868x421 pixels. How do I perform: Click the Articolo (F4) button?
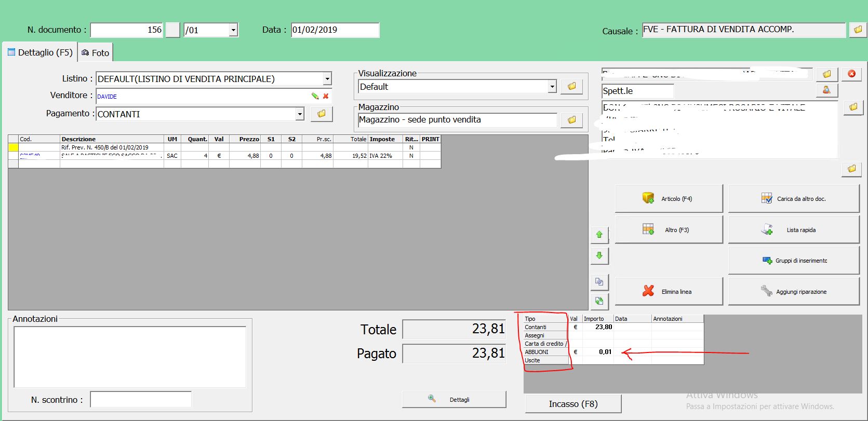[669, 198]
